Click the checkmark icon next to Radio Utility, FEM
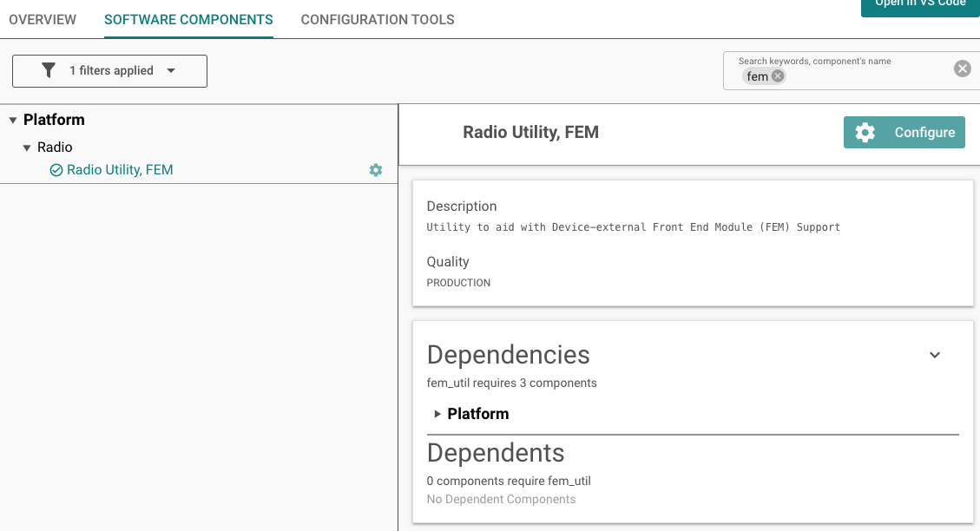Image resolution: width=980 pixels, height=531 pixels. click(x=56, y=170)
